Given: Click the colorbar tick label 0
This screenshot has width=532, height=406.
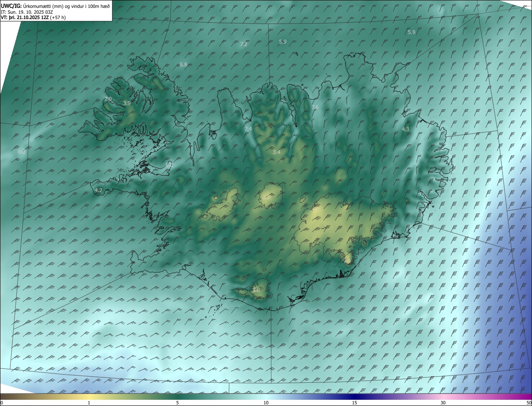Looking at the screenshot, I should [x=2, y=403].
